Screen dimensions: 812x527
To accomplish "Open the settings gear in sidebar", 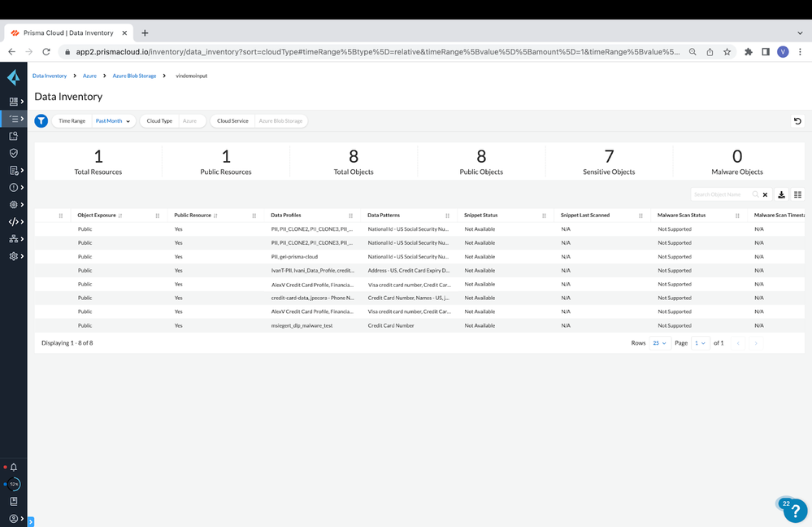I will pos(13,256).
